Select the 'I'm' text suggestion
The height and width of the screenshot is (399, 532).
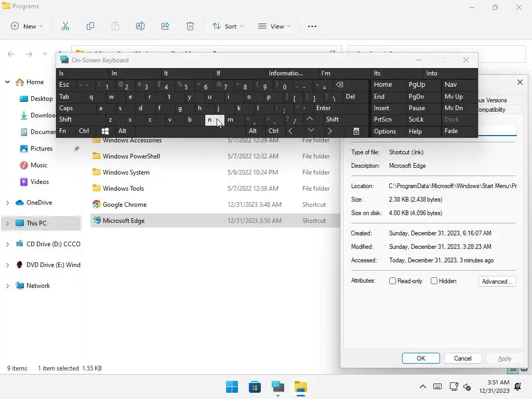[345, 73]
